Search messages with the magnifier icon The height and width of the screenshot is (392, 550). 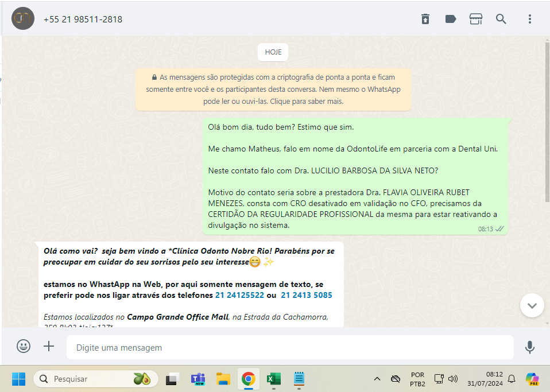tap(501, 19)
